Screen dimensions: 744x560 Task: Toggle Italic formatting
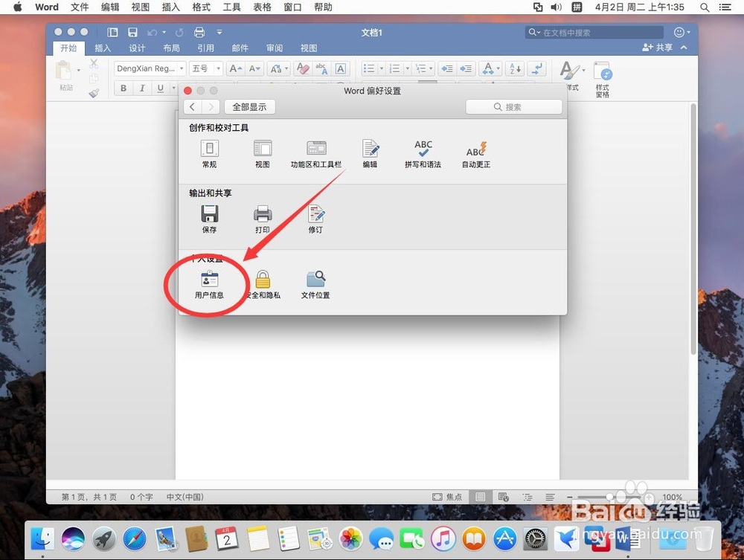(142, 88)
